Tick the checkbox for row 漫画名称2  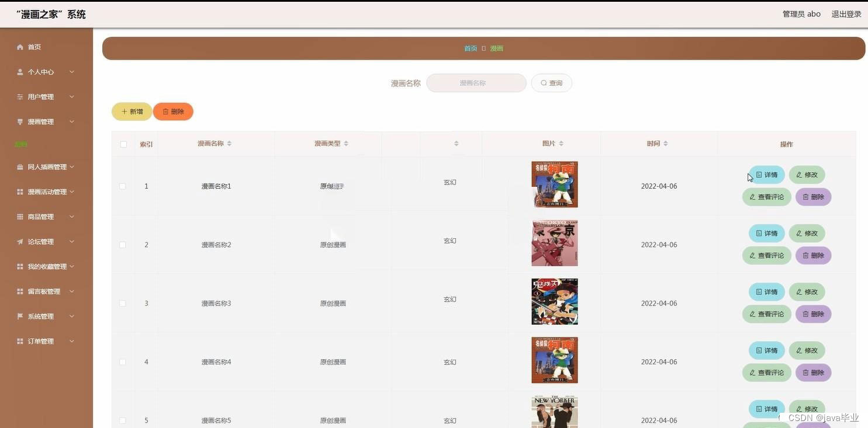(123, 245)
